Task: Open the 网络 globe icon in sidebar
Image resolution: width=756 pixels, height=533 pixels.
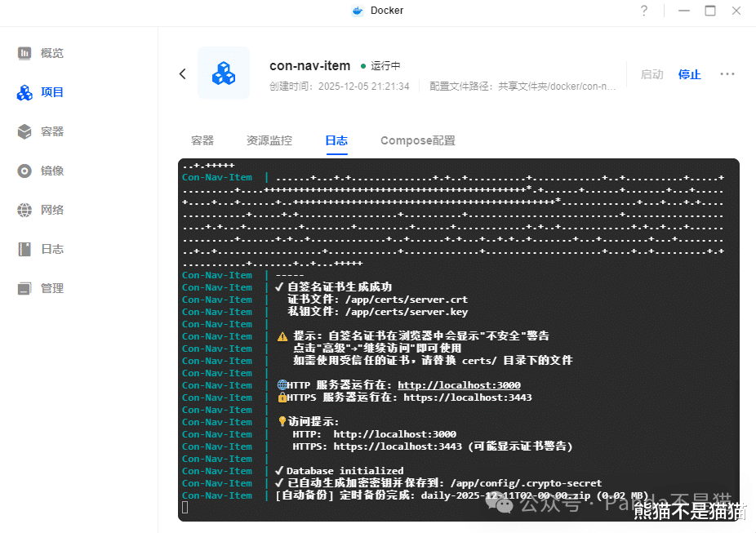Action: [x=24, y=210]
